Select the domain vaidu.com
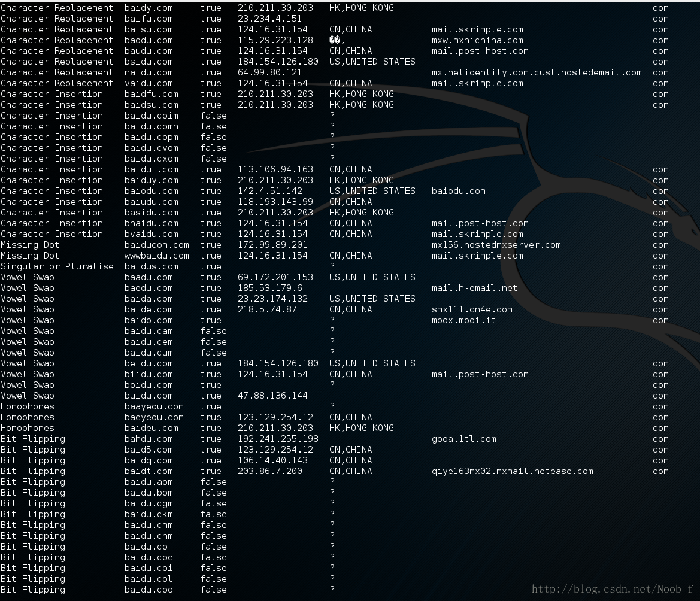 (x=149, y=83)
